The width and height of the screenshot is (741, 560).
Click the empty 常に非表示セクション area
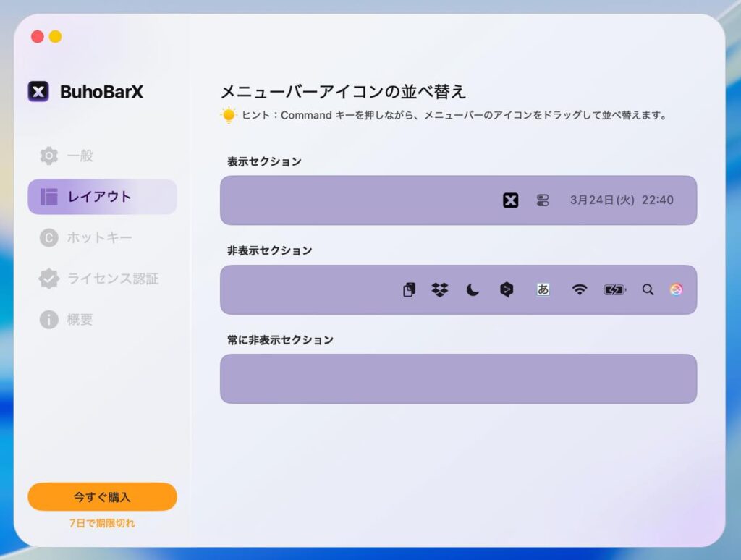(x=458, y=378)
